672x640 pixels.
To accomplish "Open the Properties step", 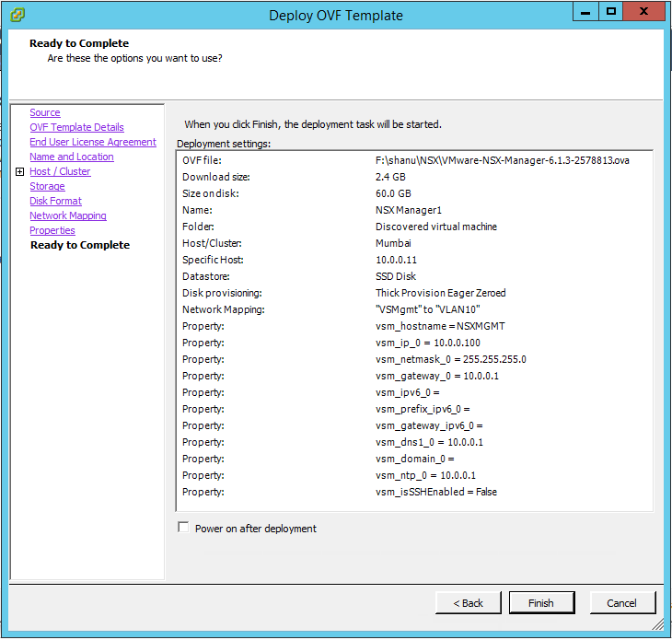I will click(x=52, y=230).
